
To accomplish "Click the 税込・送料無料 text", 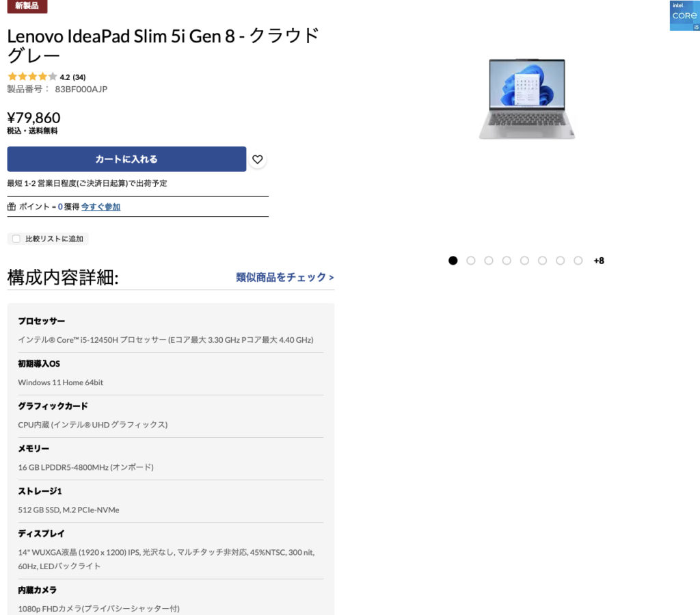I will [32, 131].
